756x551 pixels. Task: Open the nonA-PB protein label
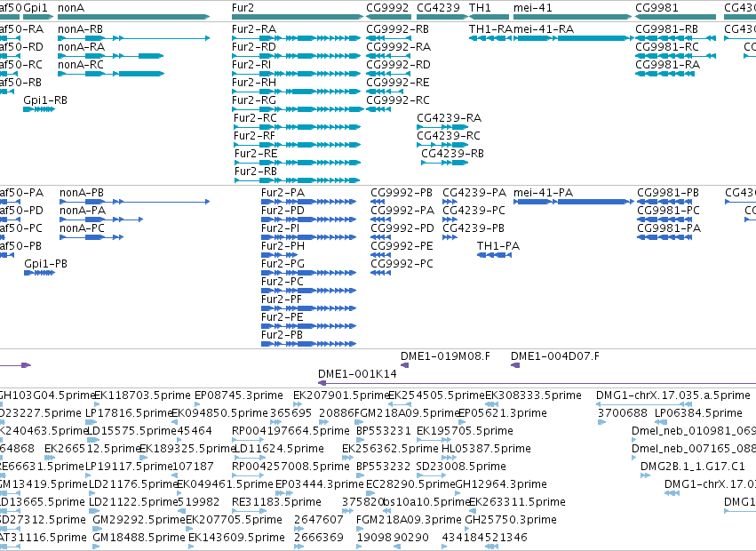point(82,193)
